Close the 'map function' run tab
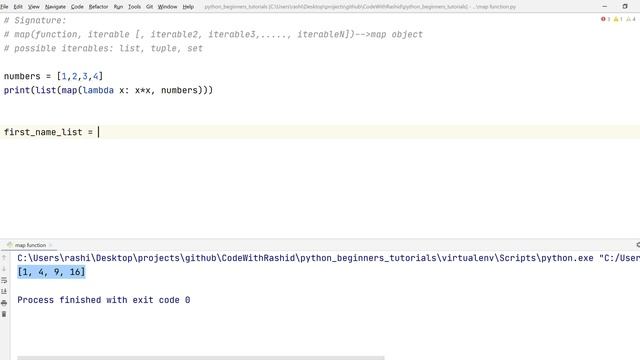The height and width of the screenshot is (360, 640). [51, 245]
